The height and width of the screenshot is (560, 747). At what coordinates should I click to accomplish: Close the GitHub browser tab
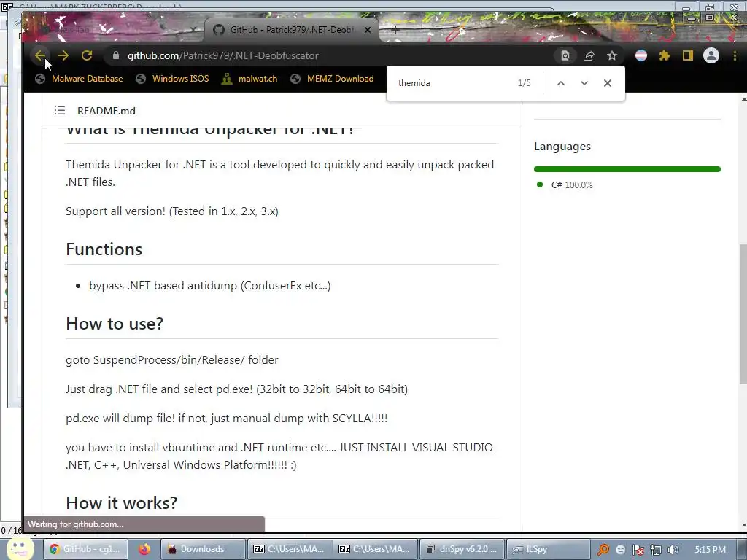click(368, 30)
